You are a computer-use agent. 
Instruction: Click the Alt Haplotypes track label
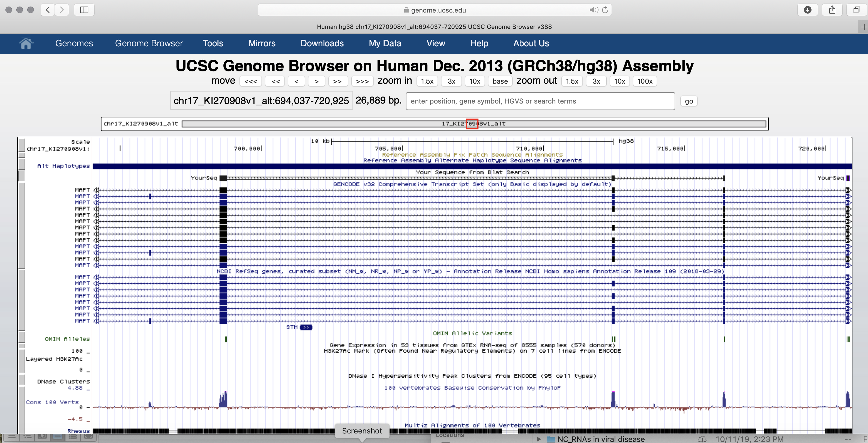tap(63, 166)
